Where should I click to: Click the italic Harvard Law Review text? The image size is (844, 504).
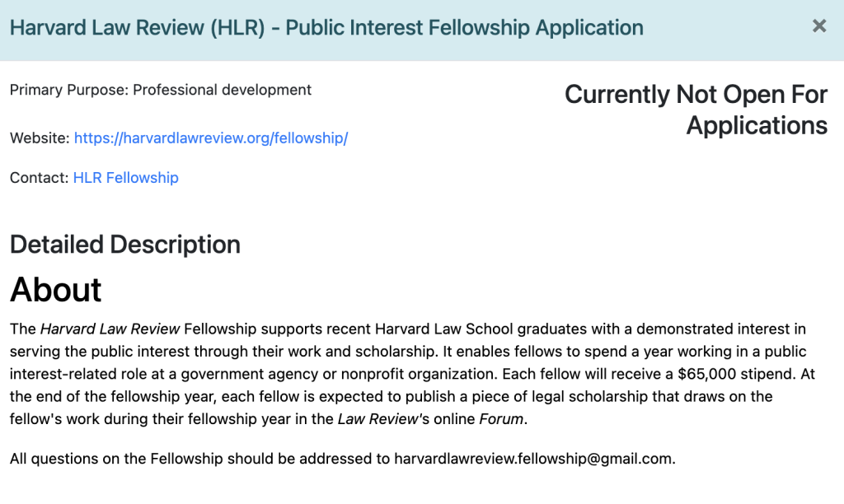coord(110,329)
